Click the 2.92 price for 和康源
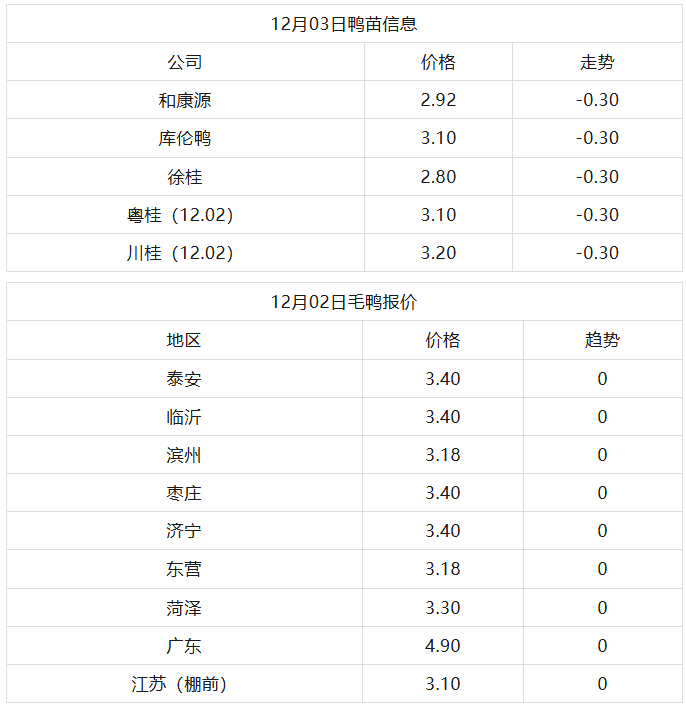 [438, 100]
